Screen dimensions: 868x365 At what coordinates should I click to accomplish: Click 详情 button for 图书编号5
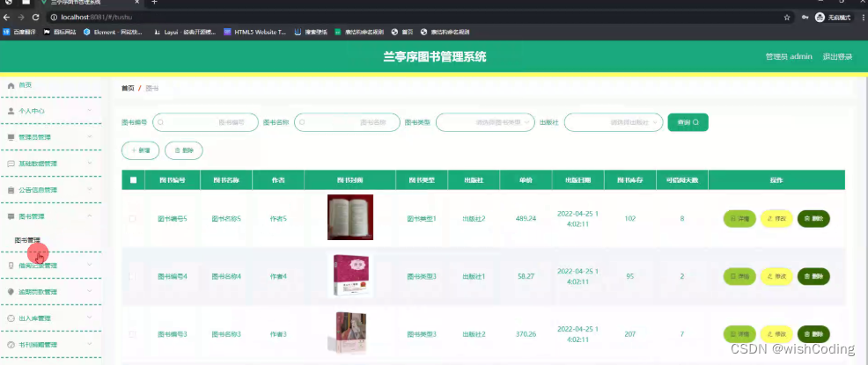(739, 218)
